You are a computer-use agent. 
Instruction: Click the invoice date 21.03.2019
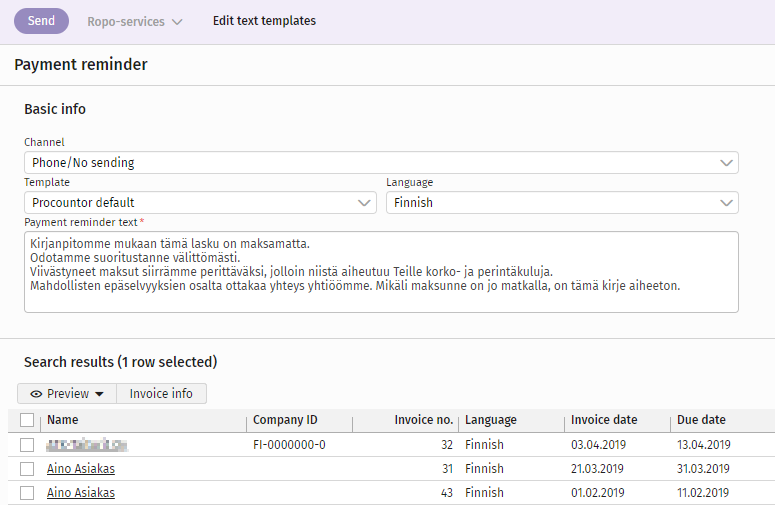(598, 468)
